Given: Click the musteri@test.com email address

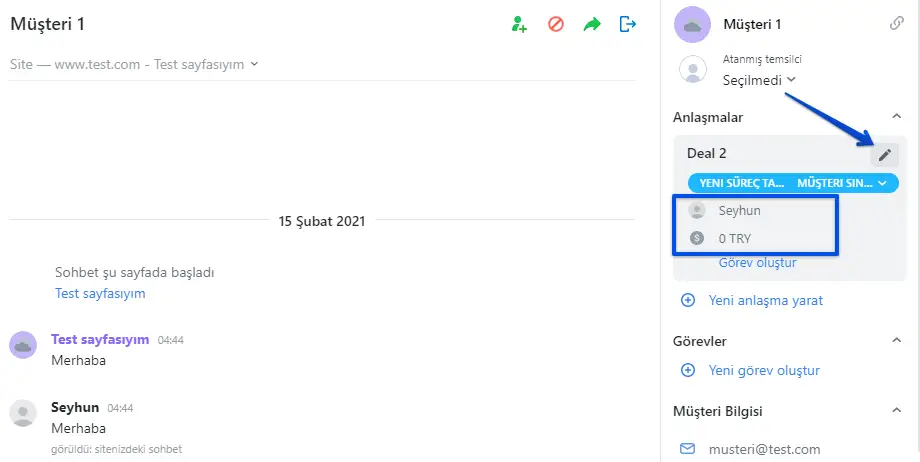Looking at the screenshot, I should pyautogui.click(x=765, y=450).
